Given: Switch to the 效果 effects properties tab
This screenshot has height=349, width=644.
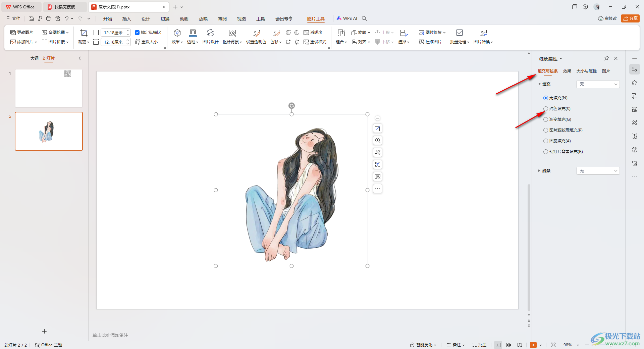Looking at the screenshot, I should 567,71.
